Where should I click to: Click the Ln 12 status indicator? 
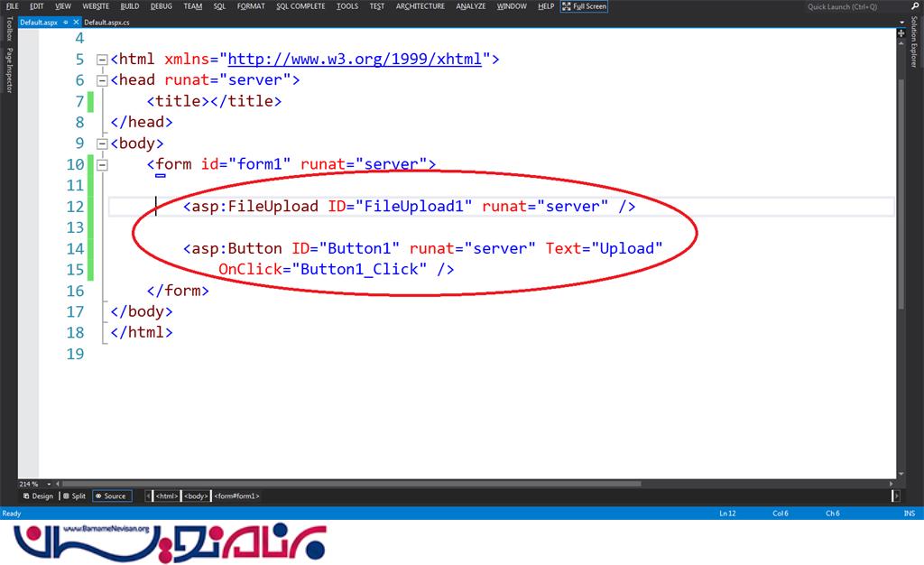click(x=728, y=514)
